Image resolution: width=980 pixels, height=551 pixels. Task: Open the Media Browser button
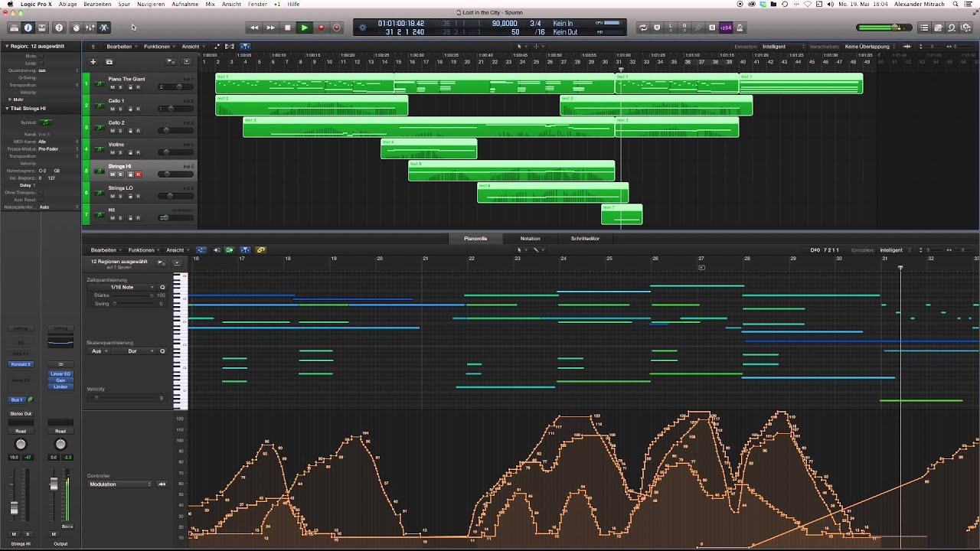(x=965, y=28)
